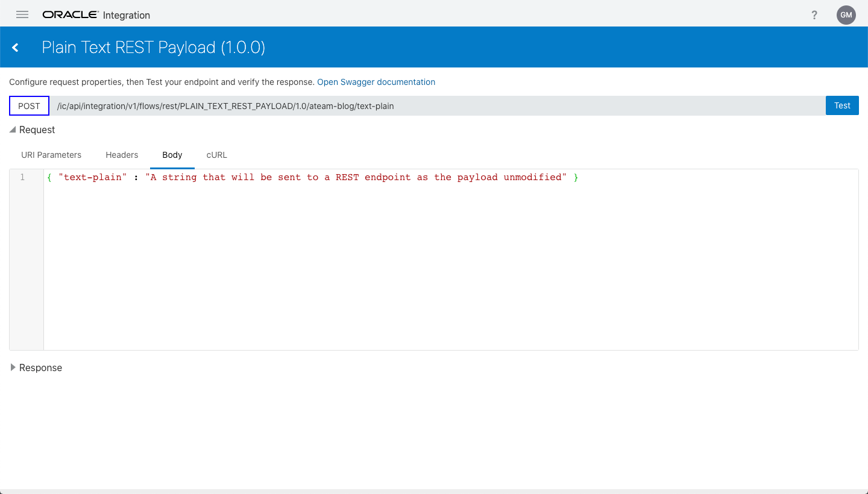This screenshot has width=868, height=494.
Task: Click the endpoint URL path field
Action: (437, 105)
